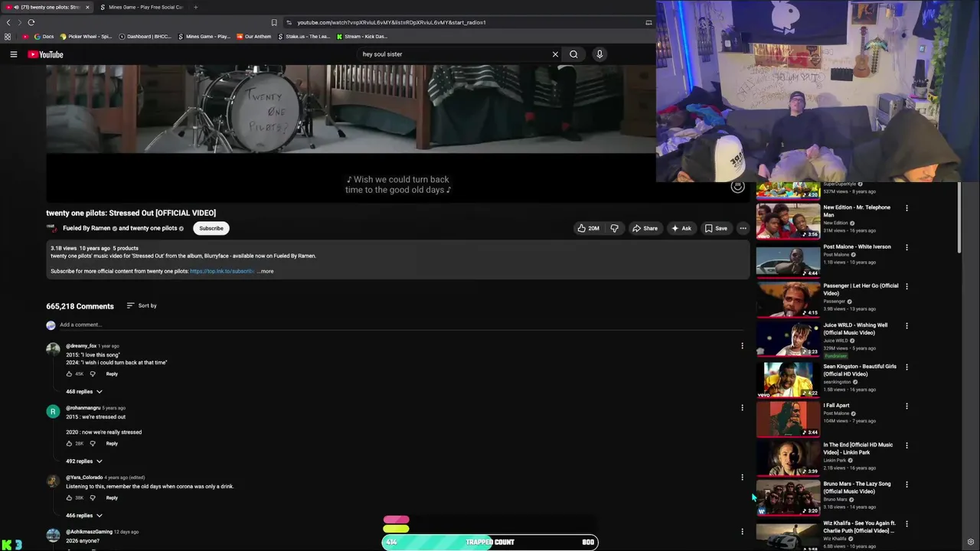Open the YouTube guide hamburger menu
Image resolution: width=980 pixels, height=551 pixels.
[13, 54]
